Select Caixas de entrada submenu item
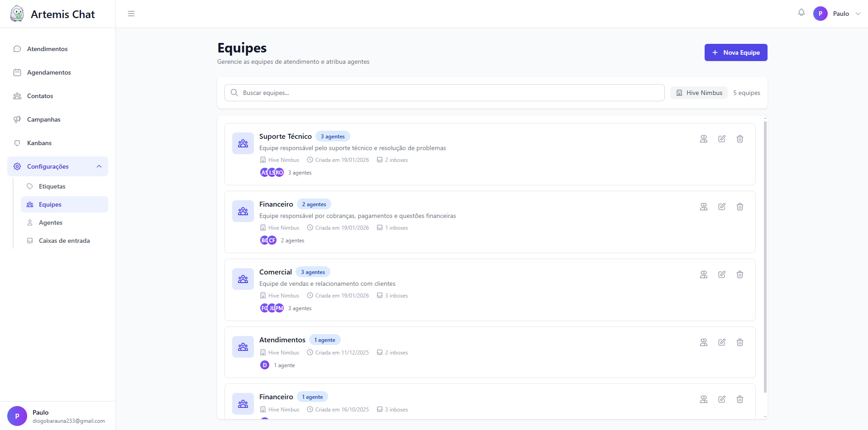The image size is (868, 430). (64, 241)
